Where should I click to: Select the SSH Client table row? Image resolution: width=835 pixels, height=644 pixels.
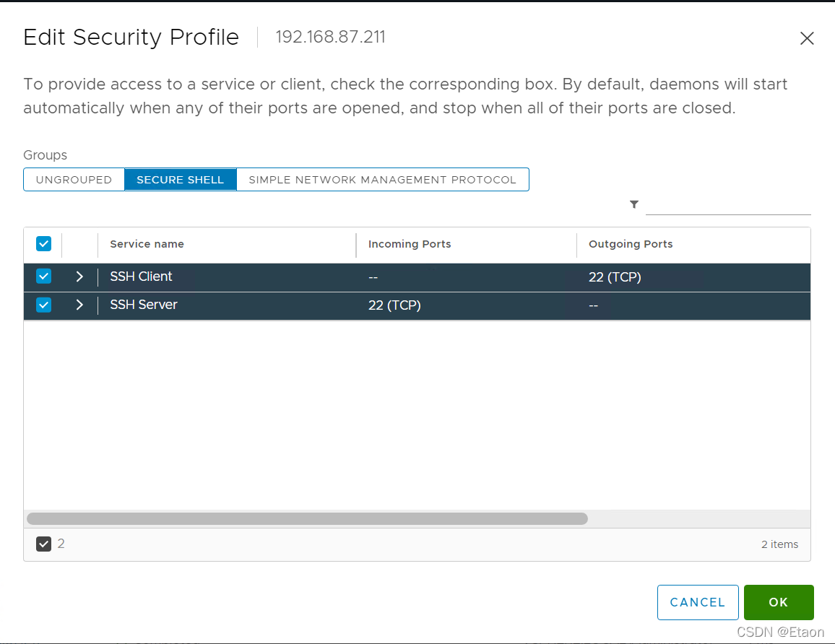click(x=289, y=277)
